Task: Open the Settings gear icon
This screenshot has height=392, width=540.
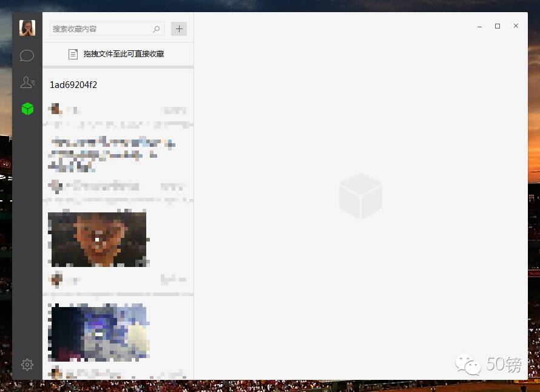Action: coord(27,365)
